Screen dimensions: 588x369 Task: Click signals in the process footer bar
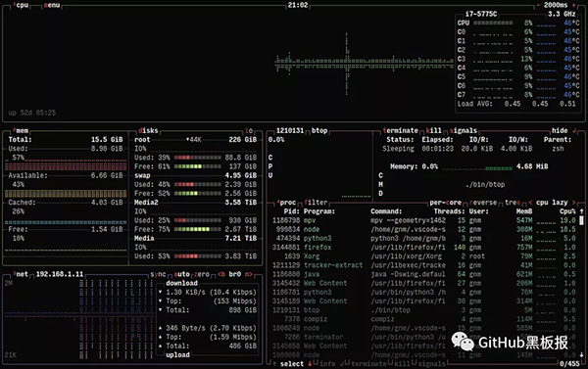point(431,364)
